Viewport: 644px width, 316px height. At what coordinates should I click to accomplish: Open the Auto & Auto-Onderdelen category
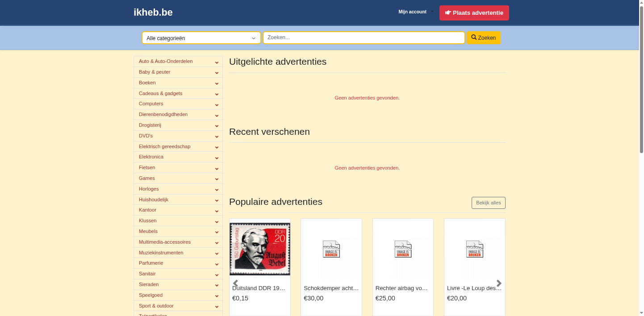(166, 61)
